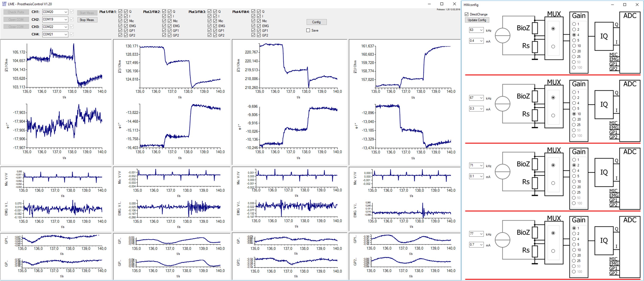Select gain 10 in first channel
This screenshot has width=644, height=281.
[574, 46]
